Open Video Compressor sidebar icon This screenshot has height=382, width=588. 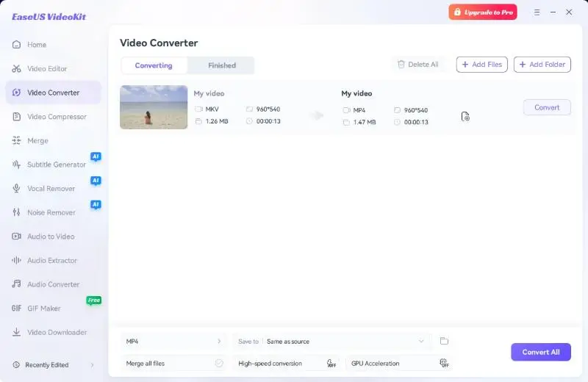click(x=16, y=117)
